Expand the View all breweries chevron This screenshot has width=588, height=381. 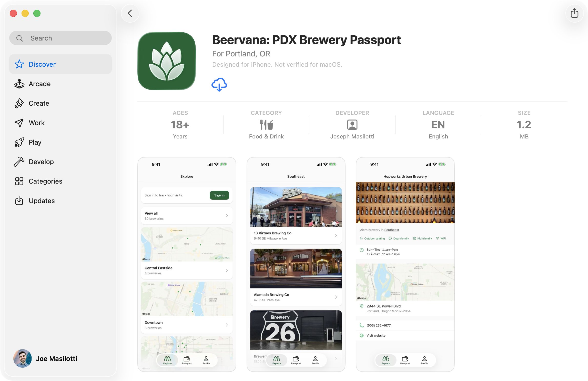click(x=227, y=216)
